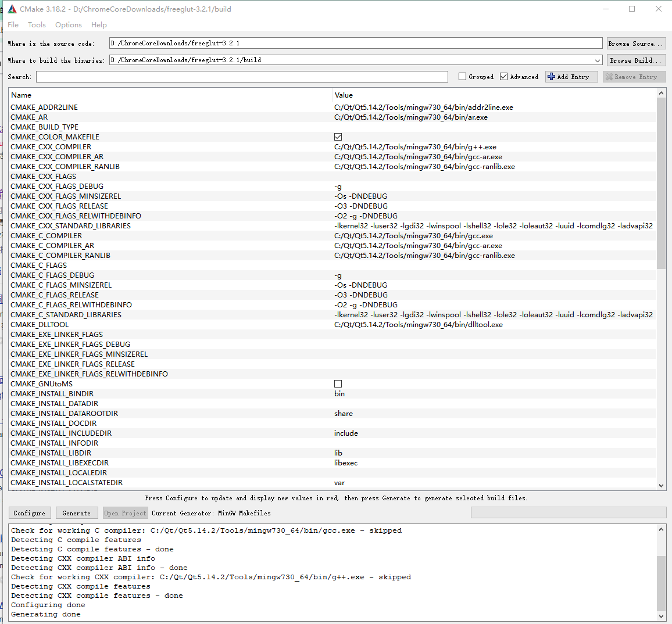This screenshot has height=624, width=672.
Task: Click the output log scroll down arrow
Action: pyautogui.click(x=661, y=616)
